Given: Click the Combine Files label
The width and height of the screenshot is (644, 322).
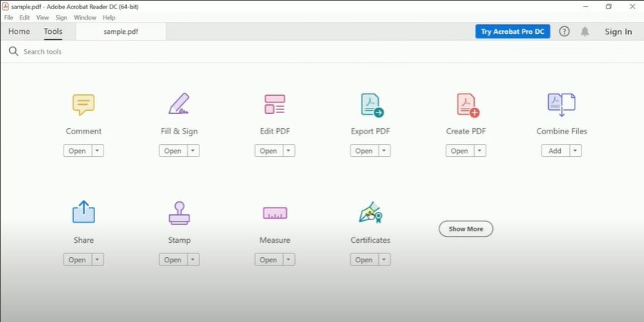Looking at the screenshot, I should 562,131.
